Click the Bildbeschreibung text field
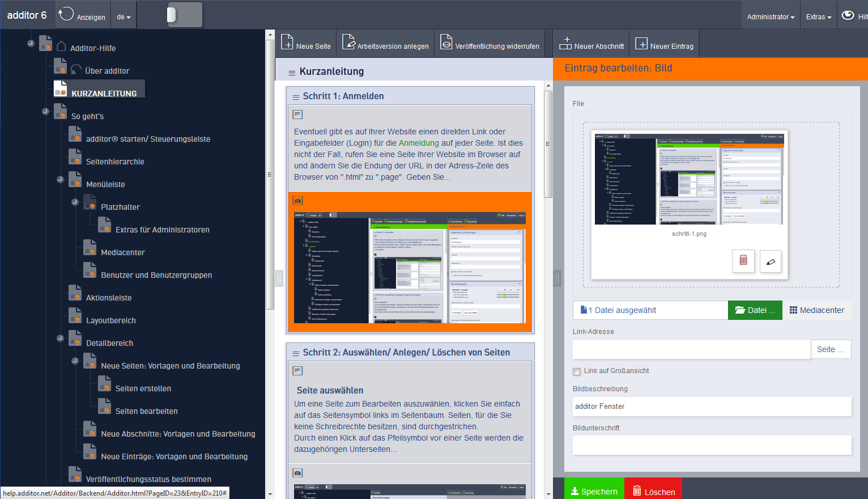The height and width of the screenshot is (499, 868). point(712,407)
